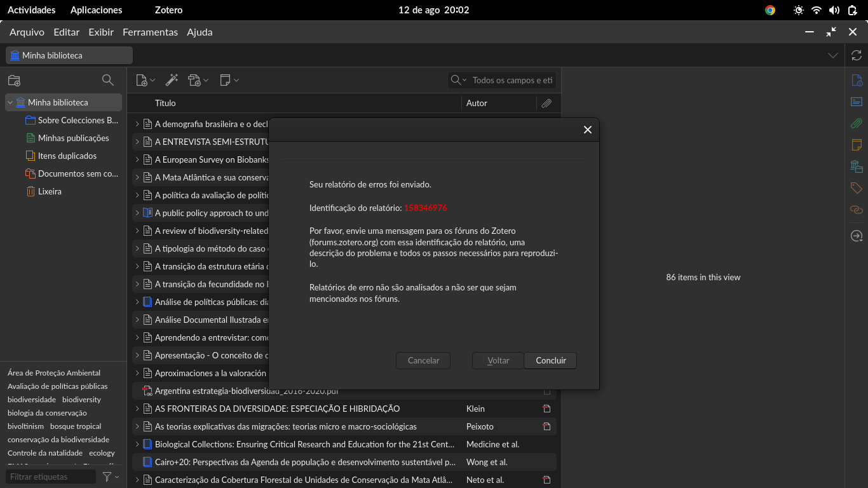Viewport: 868px width, 488px height.
Task: Open the Ferramentas menu
Action: click(150, 32)
